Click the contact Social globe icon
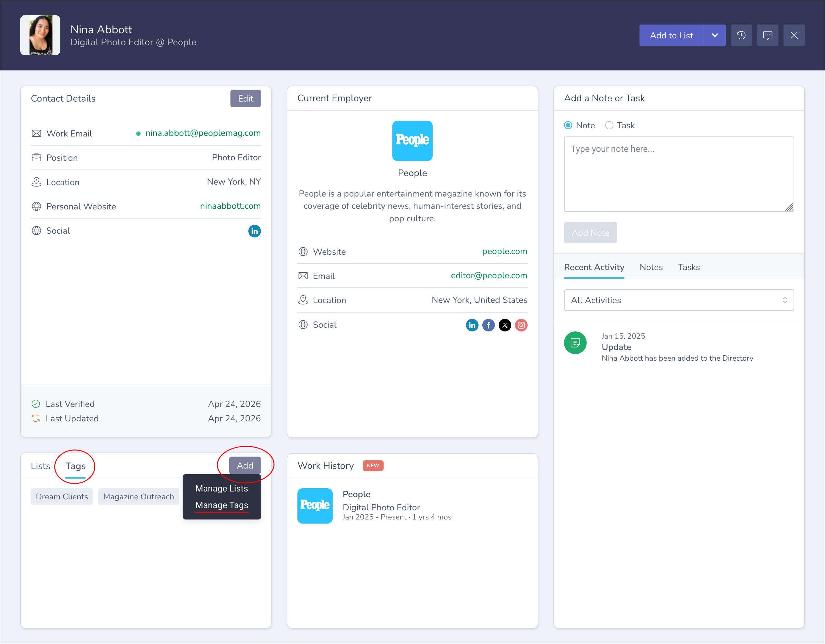Viewport: 825px width, 644px height. (x=37, y=230)
